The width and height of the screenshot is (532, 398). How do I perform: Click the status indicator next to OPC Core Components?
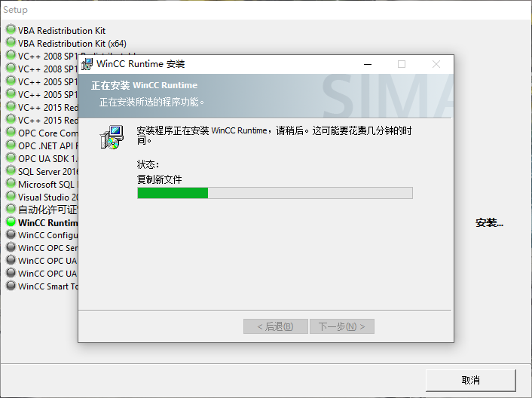(x=11, y=132)
